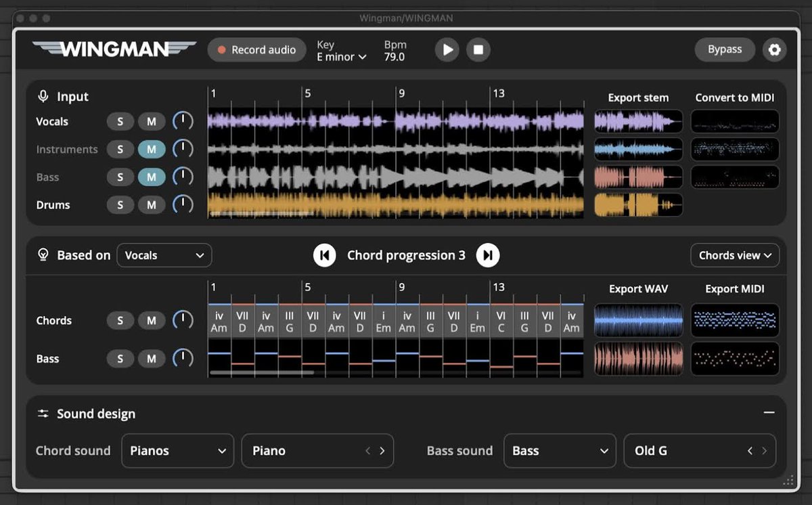Export generated Bass track as MIDI
Viewport: 812px width, 505px height.
735,359
